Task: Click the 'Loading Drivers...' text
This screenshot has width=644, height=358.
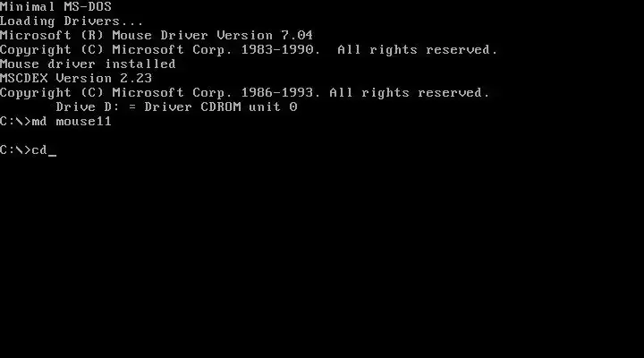Action: [x=72, y=21]
